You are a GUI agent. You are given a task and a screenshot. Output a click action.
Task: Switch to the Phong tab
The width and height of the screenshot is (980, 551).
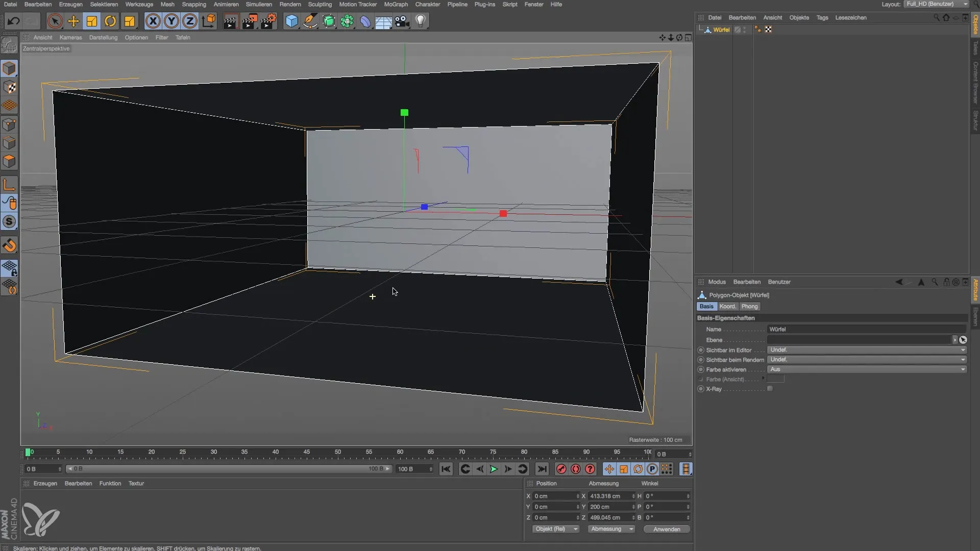coord(749,306)
